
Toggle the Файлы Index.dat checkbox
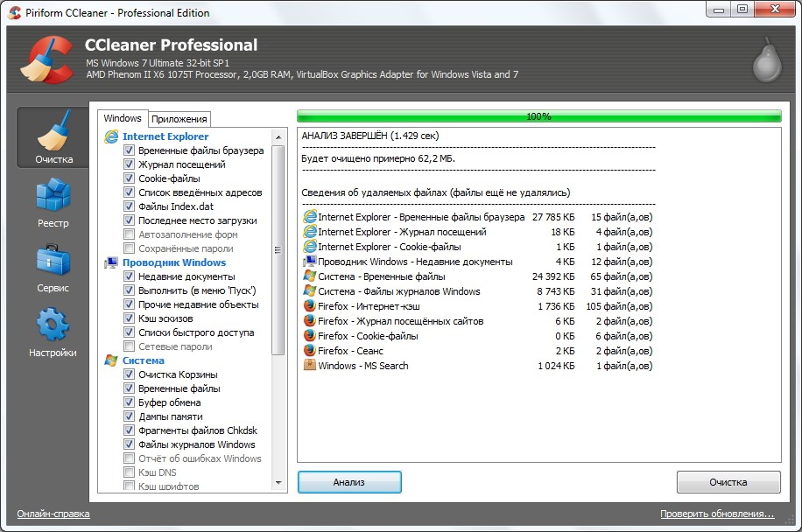pyautogui.click(x=130, y=206)
